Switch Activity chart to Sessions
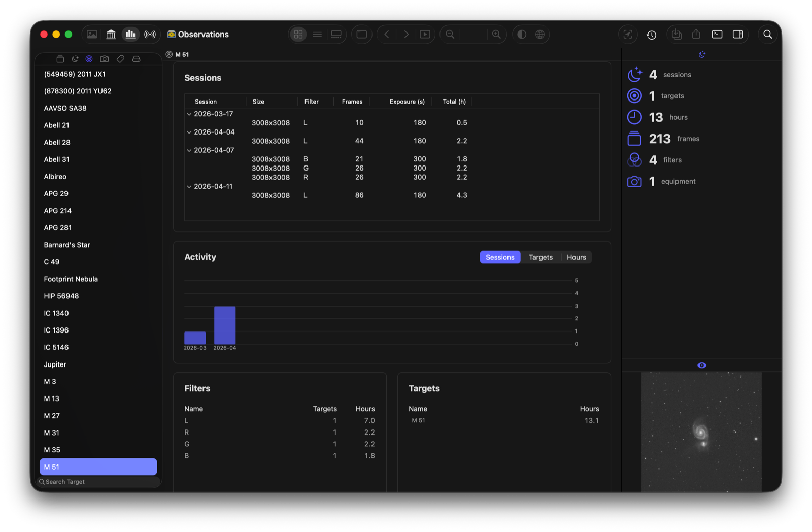The height and width of the screenshot is (532, 812). pyautogui.click(x=500, y=257)
